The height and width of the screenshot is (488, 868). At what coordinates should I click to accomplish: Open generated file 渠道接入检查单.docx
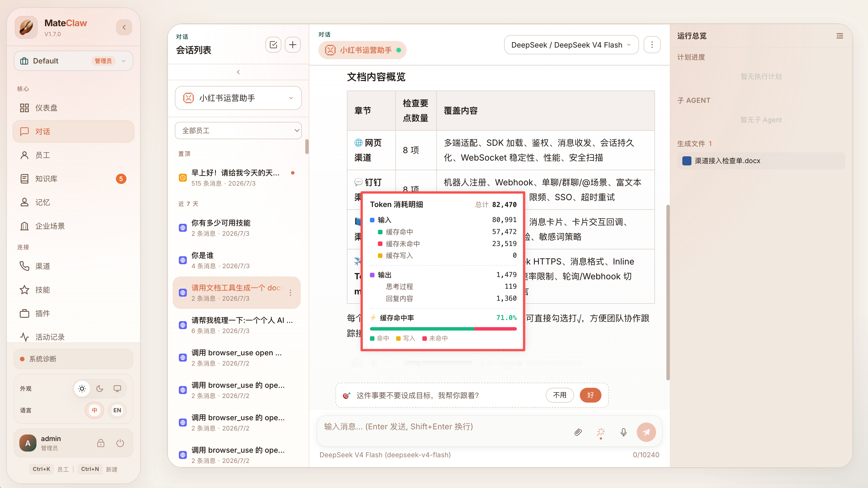(x=761, y=161)
